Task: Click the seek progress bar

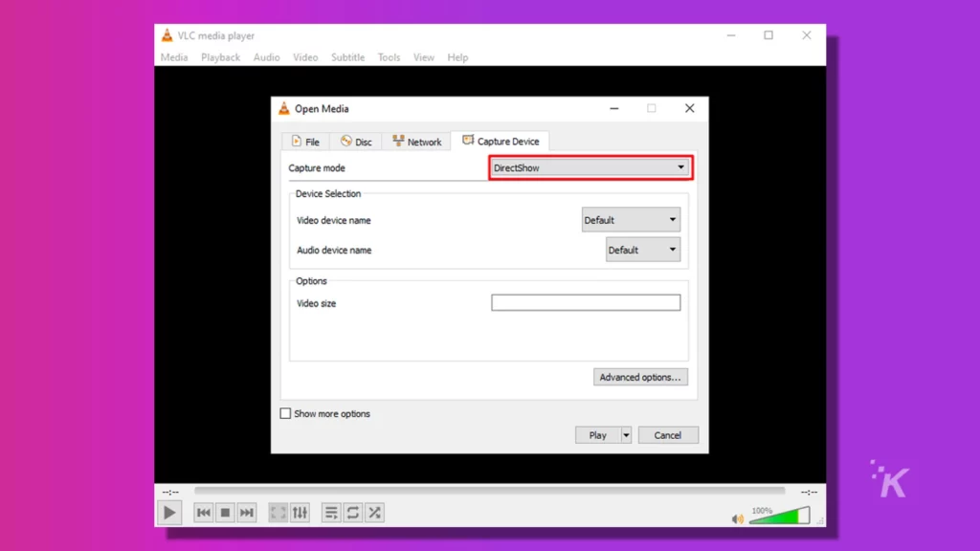Action: (489, 491)
